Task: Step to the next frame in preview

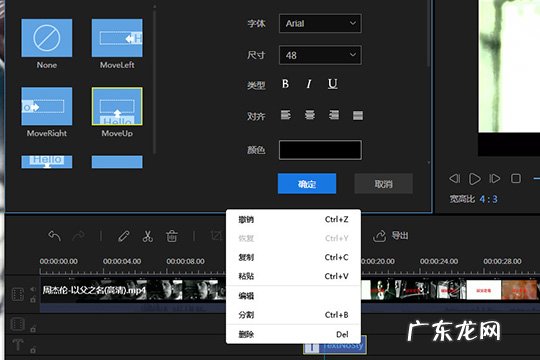Action: [495, 178]
